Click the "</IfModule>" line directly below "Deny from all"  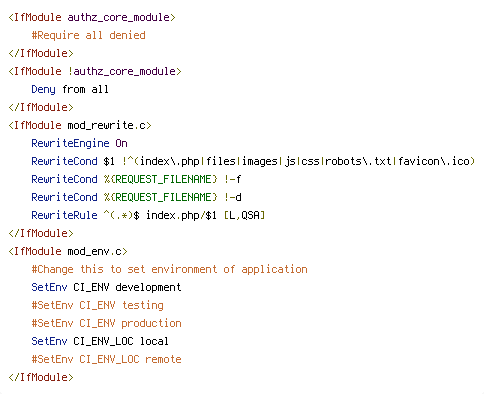tap(41, 107)
